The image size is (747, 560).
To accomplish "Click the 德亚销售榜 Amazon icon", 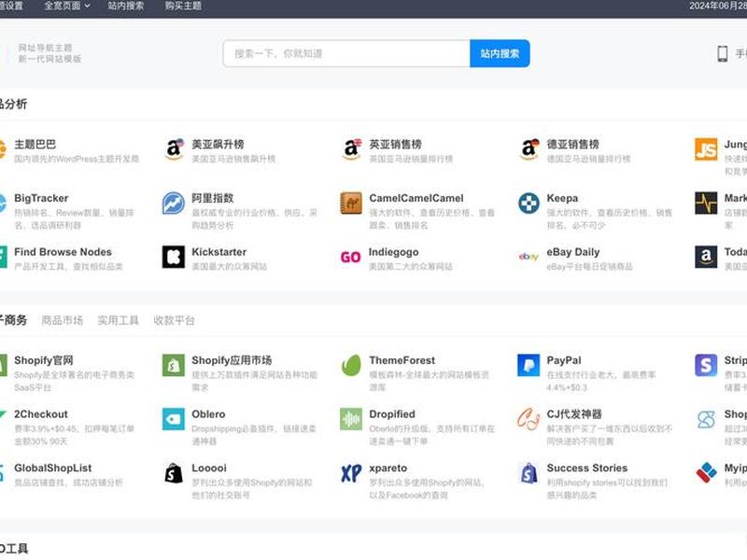I will [529, 149].
